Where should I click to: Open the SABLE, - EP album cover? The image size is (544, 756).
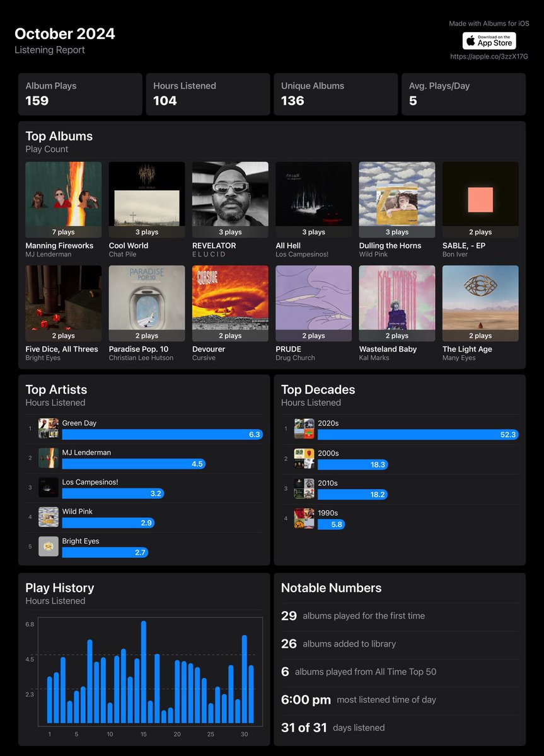[x=480, y=200]
